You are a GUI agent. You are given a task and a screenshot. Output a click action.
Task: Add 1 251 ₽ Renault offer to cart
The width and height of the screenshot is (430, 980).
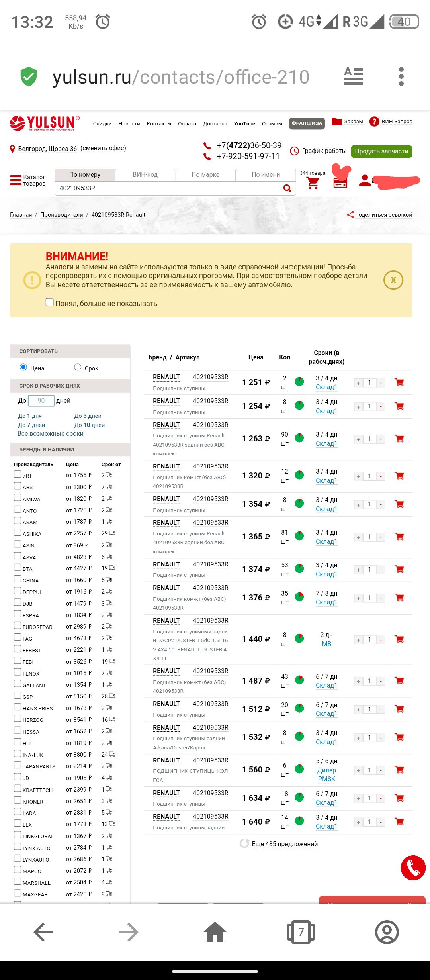pyautogui.click(x=399, y=382)
